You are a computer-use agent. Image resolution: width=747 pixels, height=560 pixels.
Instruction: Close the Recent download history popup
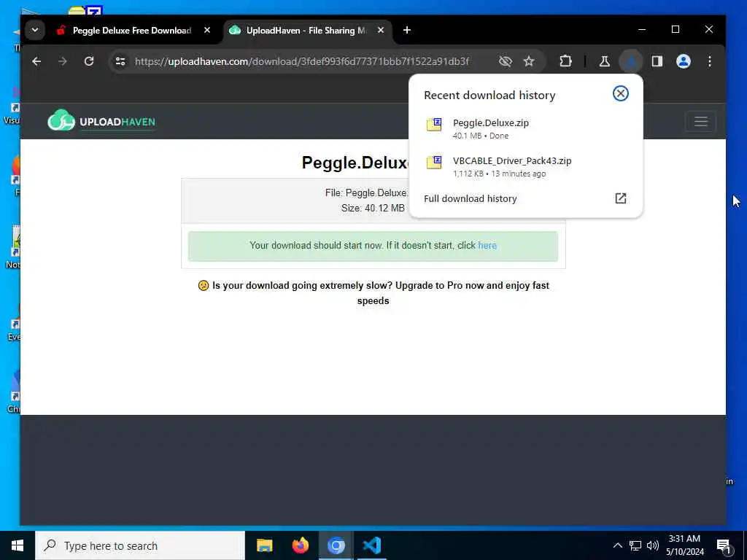click(620, 93)
